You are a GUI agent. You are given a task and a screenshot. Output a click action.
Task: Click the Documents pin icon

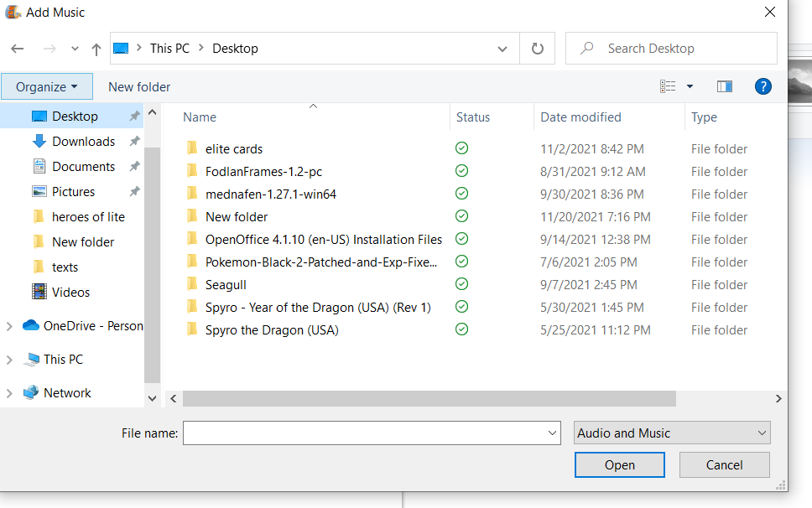click(x=135, y=166)
